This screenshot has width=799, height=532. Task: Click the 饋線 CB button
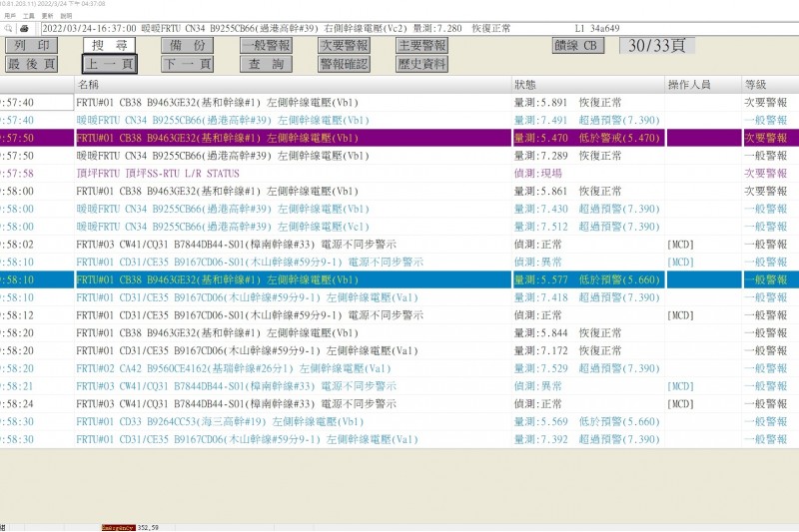(x=579, y=46)
